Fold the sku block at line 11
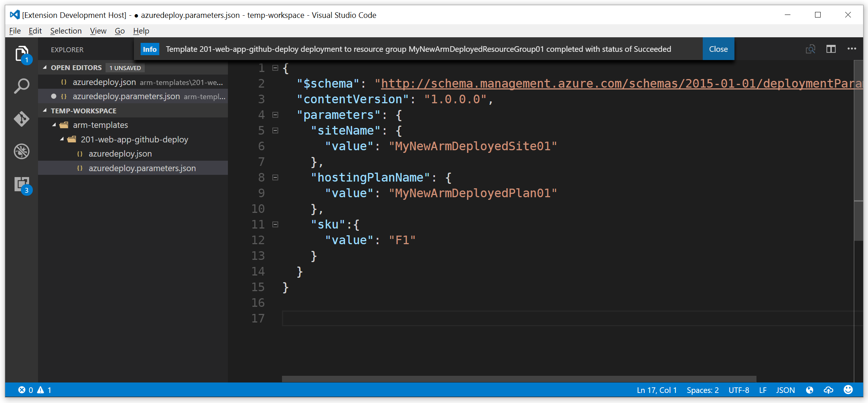868x403 pixels. coord(275,224)
